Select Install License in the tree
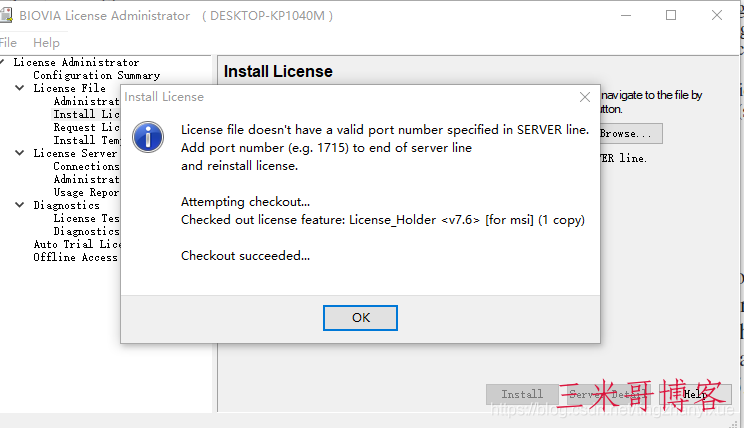 click(x=86, y=114)
